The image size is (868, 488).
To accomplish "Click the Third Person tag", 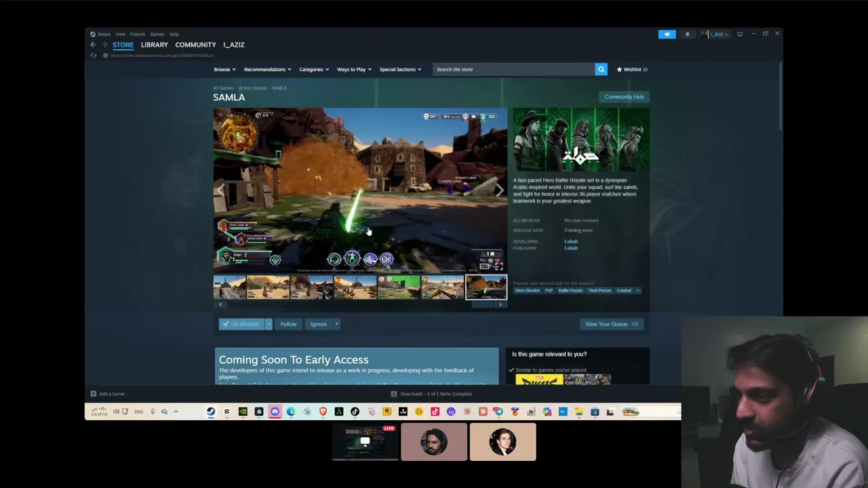I will pos(599,291).
